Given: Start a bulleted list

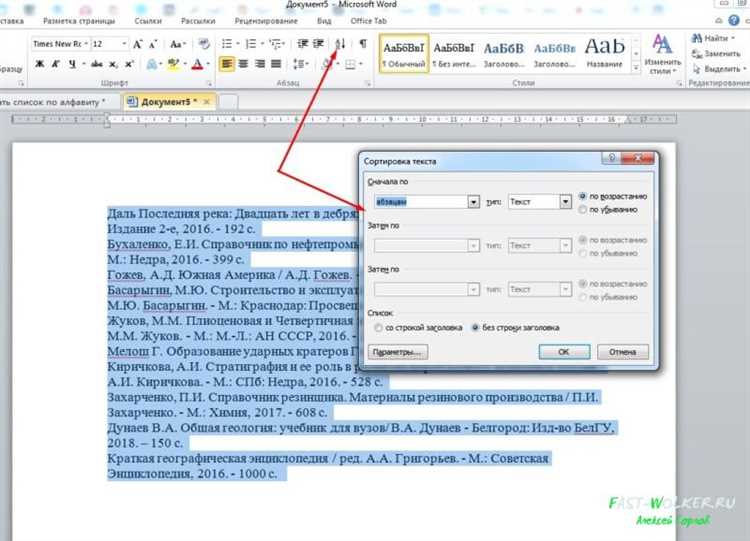Looking at the screenshot, I should pyautogui.click(x=227, y=44).
